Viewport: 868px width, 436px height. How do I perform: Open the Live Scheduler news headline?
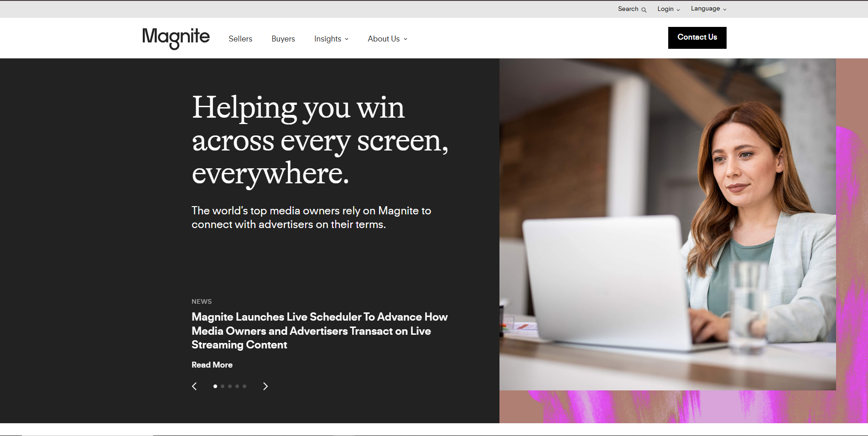320,331
